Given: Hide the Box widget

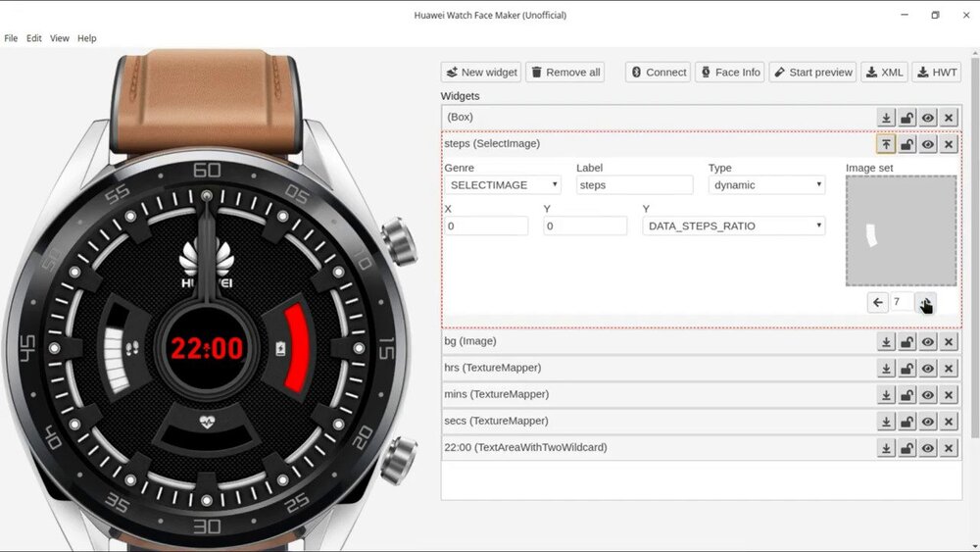Looking at the screenshot, I should click(x=928, y=118).
